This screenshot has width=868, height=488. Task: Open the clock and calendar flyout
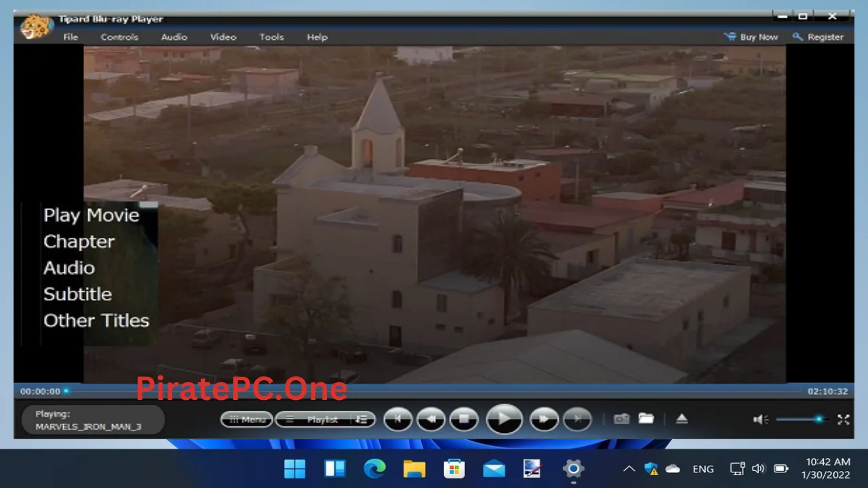(827, 469)
